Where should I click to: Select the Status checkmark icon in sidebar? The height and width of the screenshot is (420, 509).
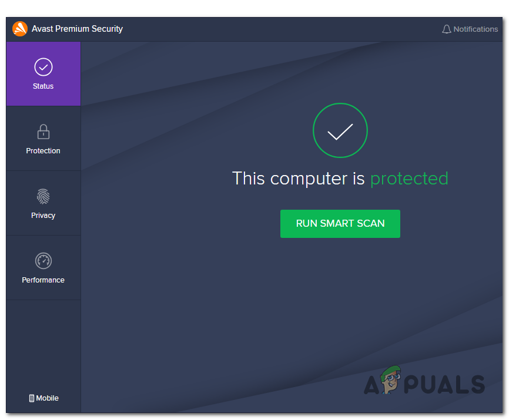coord(43,67)
